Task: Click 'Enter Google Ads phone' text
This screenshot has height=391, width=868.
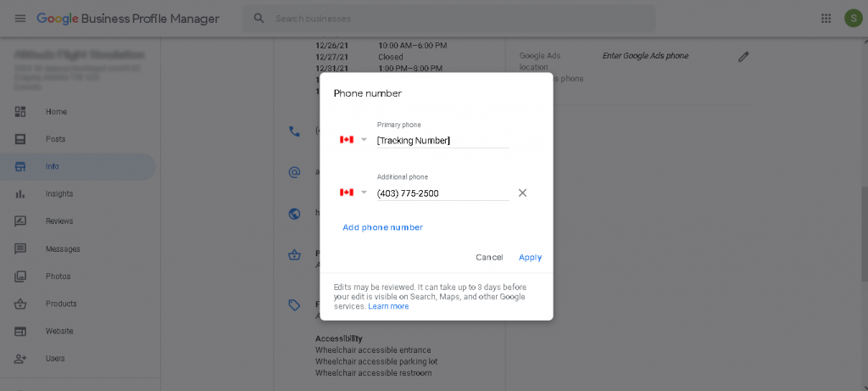Action: [x=645, y=56]
